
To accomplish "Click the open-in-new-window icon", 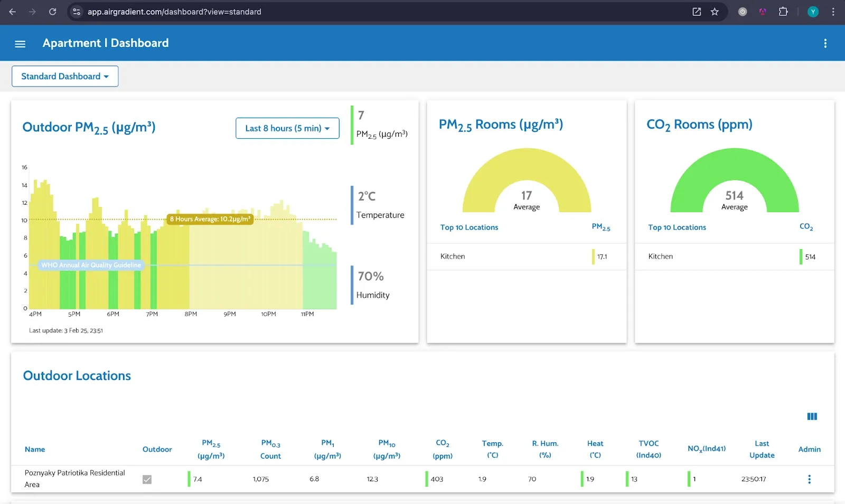I will click(697, 12).
